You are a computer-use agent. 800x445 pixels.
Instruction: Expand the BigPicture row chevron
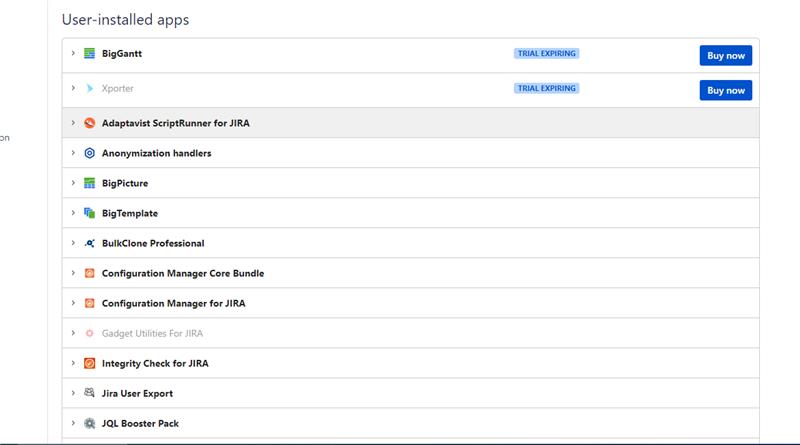tap(73, 183)
